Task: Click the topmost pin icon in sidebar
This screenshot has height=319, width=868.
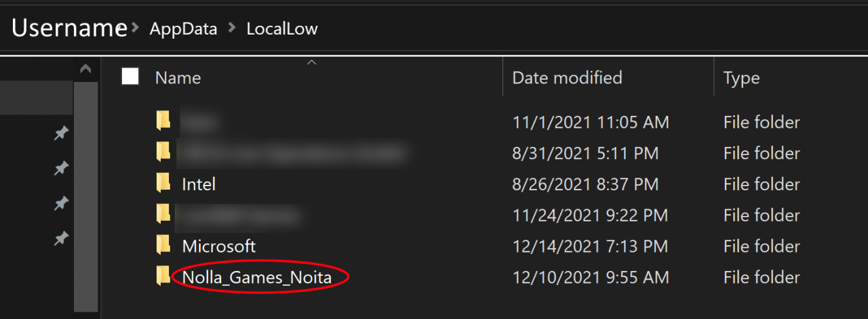Action: tap(61, 134)
